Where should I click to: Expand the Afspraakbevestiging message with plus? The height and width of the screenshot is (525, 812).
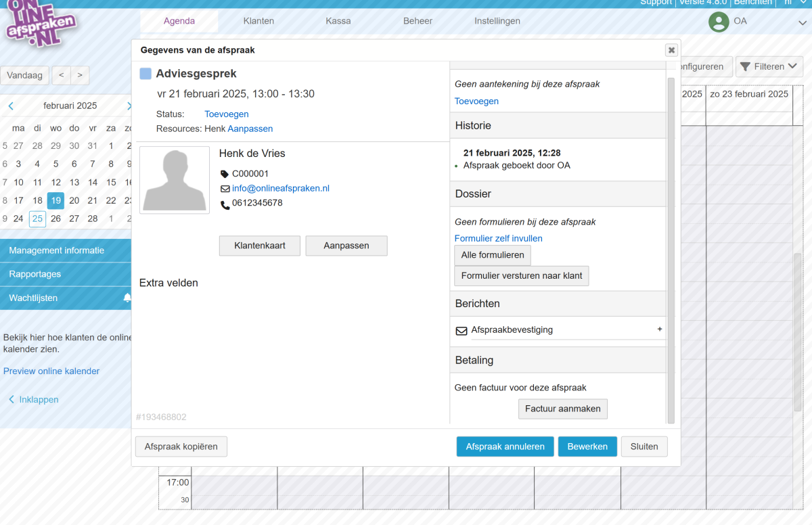click(660, 329)
